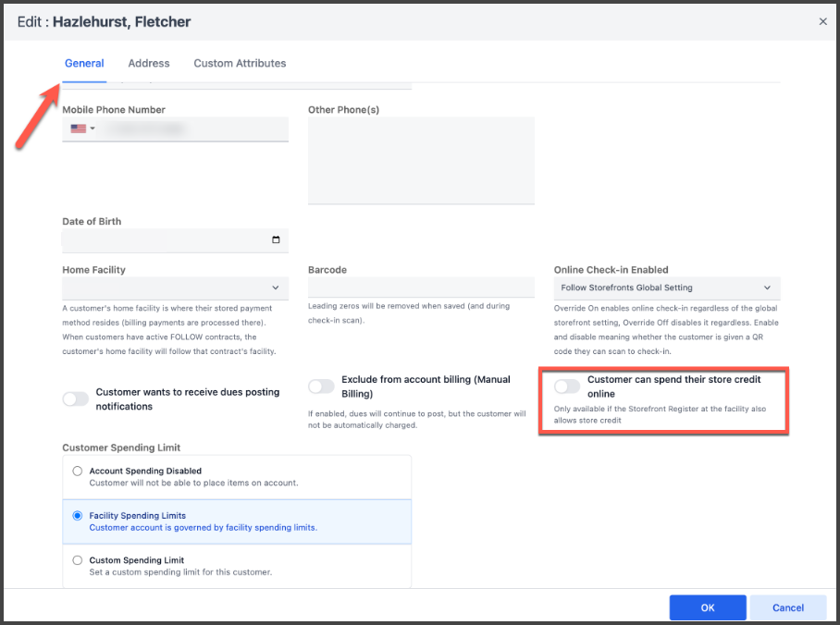Select the General tab

(x=84, y=63)
